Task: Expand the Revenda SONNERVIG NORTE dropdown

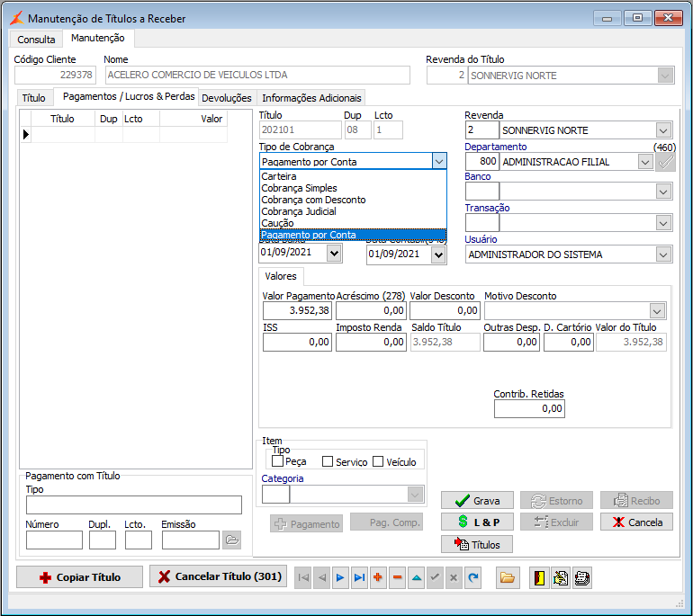Action: (663, 130)
